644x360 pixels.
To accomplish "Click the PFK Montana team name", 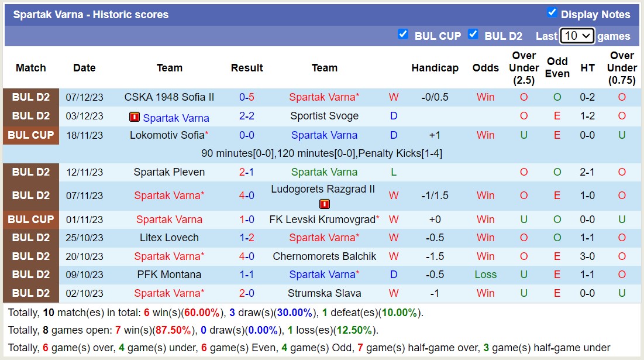I will point(169,275).
